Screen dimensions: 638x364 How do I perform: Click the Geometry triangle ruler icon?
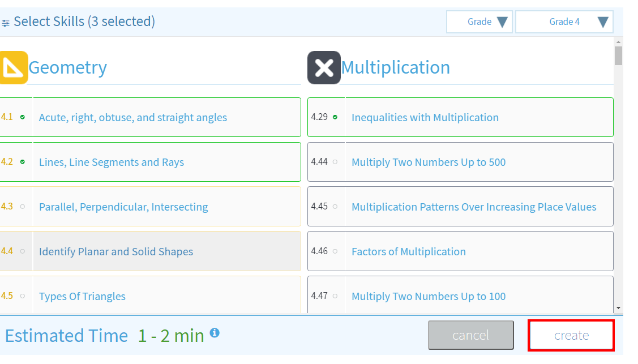pos(13,67)
